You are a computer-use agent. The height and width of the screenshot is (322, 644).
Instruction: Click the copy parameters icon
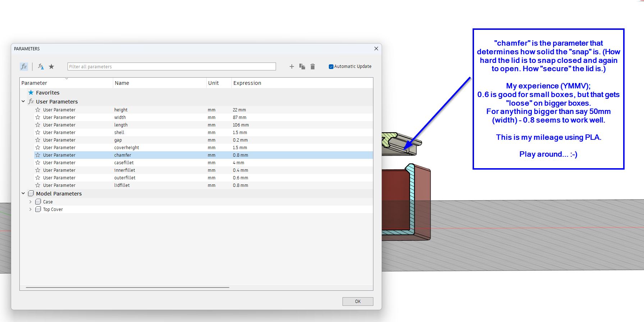point(302,66)
